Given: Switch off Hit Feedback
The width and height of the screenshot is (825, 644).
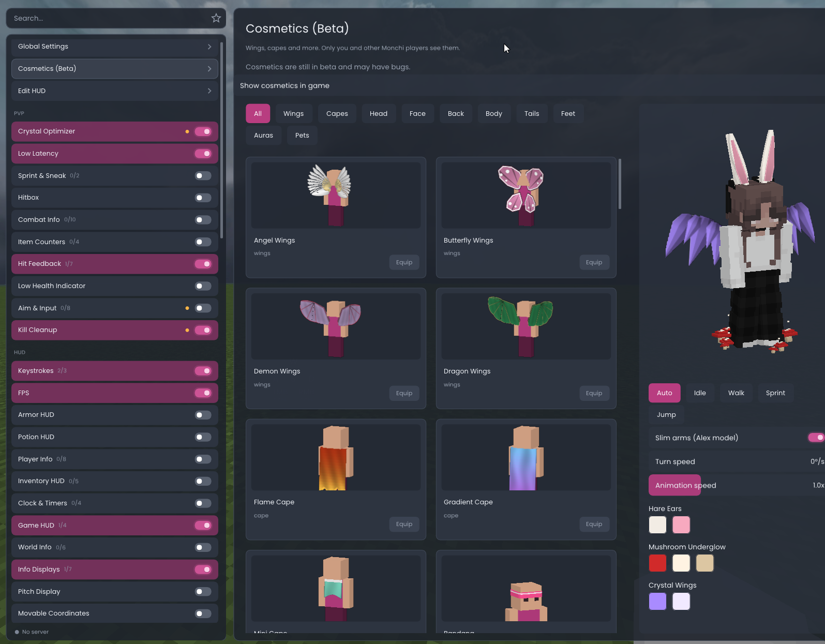Looking at the screenshot, I should (203, 264).
